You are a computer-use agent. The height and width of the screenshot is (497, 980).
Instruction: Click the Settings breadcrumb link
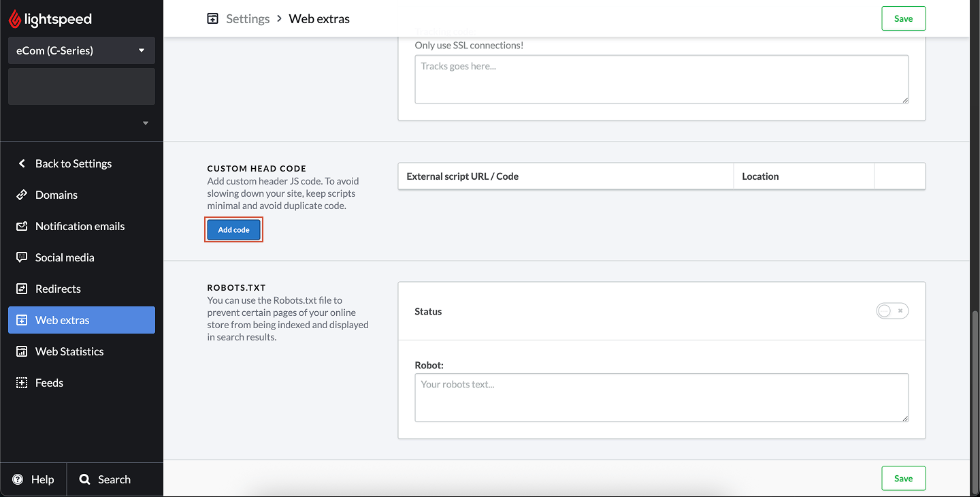coord(248,18)
